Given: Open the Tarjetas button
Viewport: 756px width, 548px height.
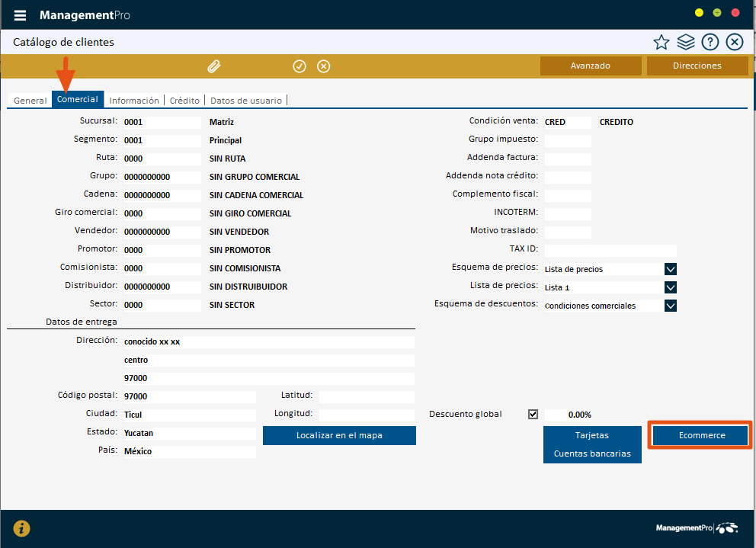Looking at the screenshot, I should (x=592, y=435).
